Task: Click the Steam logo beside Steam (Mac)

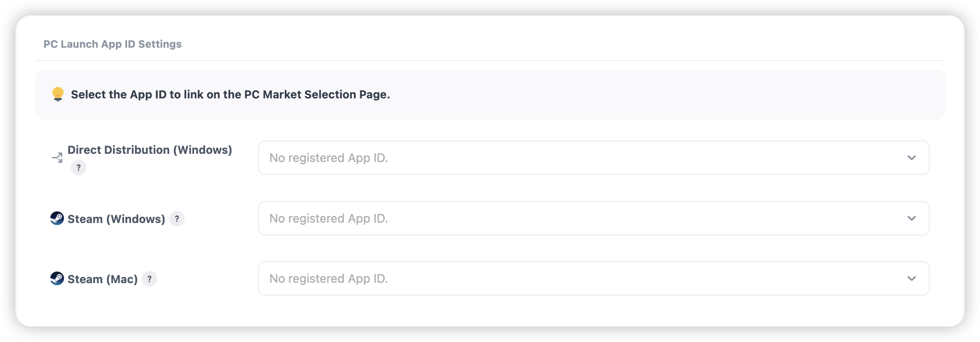Action: point(57,278)
